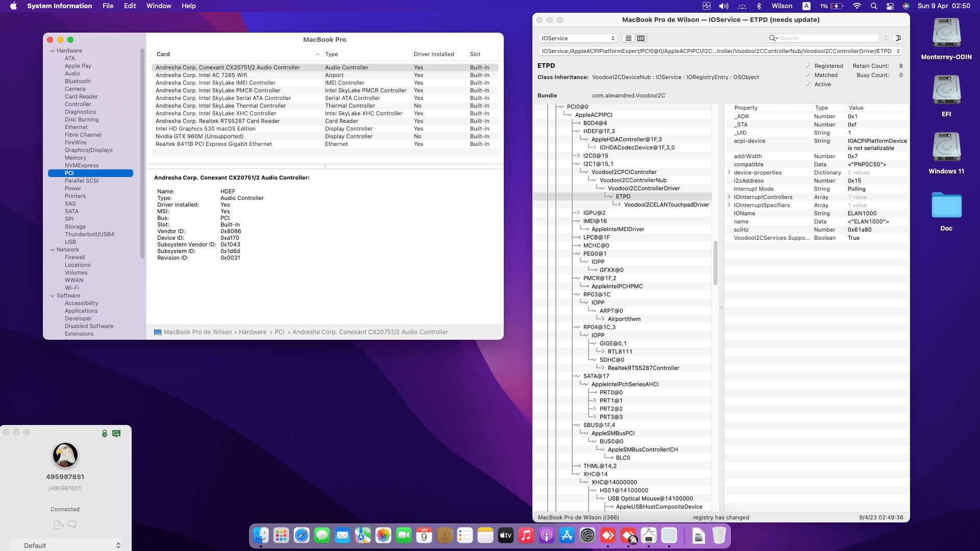The height and width of the screenshot is (551, 980).
Task: Switch to column view in IORegistryExplorer toolbar
Action: [x=641, y=38]
